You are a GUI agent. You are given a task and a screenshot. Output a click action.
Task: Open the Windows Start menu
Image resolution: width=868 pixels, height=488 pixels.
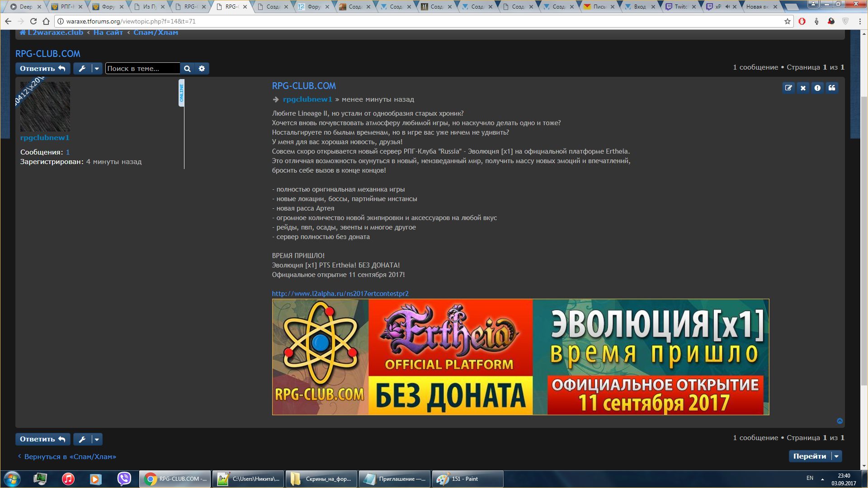(x=12, y=479)
